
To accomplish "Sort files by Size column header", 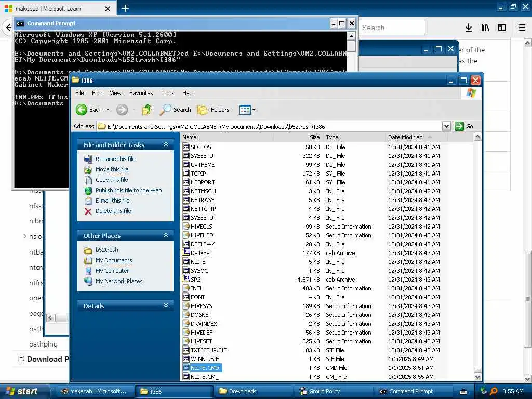I will pos(298,137).
